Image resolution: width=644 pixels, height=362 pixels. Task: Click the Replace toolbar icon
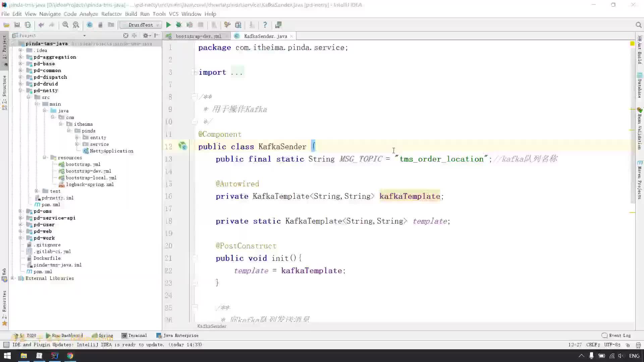(76, 25)
